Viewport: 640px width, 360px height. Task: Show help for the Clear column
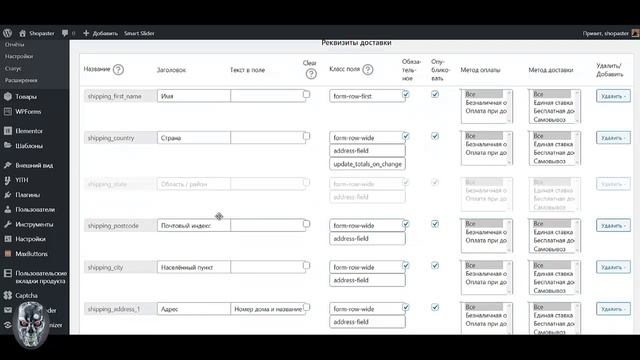tap(311, 74)
